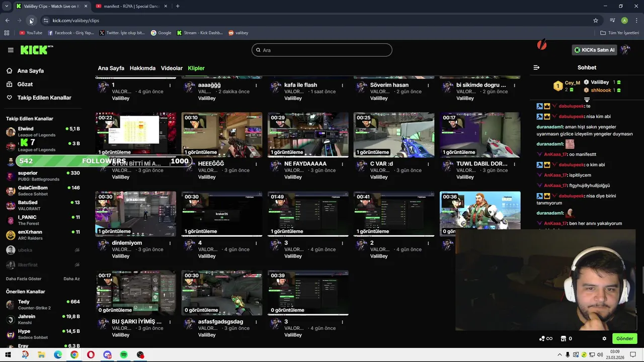644x362 pixels.
Task: Play the 01:49 clip thumbnail titled '3'
Action: 308,214
